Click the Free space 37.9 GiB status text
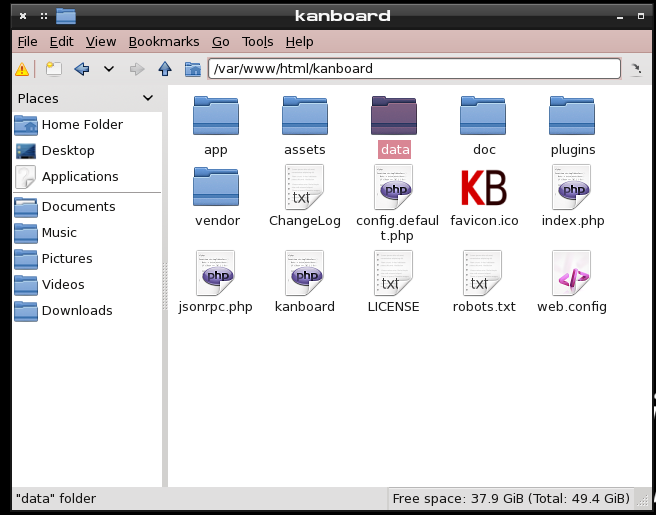This screenshot has width=656, height=515. click(x=511, y=499)
